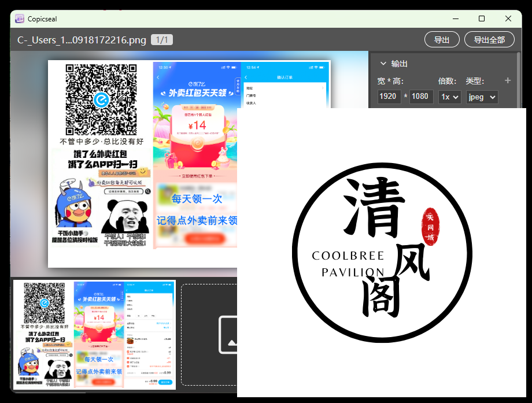Maximize the Copicseal window
Screen dimensions: 532x403
coord(482,19)
